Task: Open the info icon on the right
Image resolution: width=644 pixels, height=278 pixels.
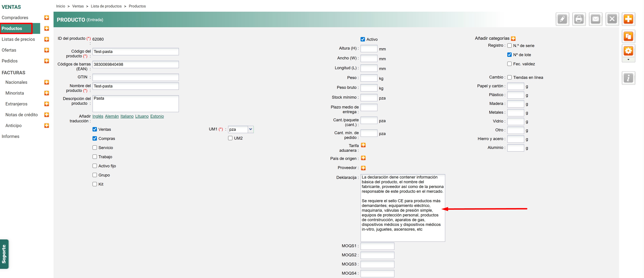Action: (628, 78)
